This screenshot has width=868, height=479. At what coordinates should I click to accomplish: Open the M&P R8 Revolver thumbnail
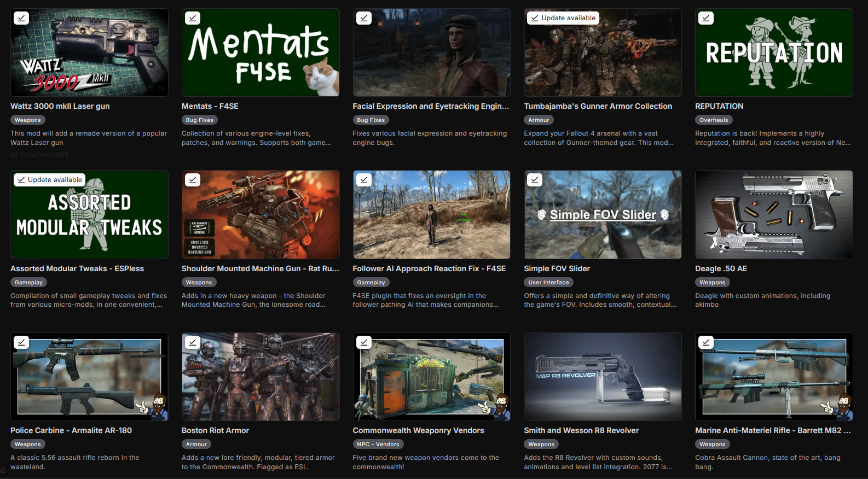603,377
